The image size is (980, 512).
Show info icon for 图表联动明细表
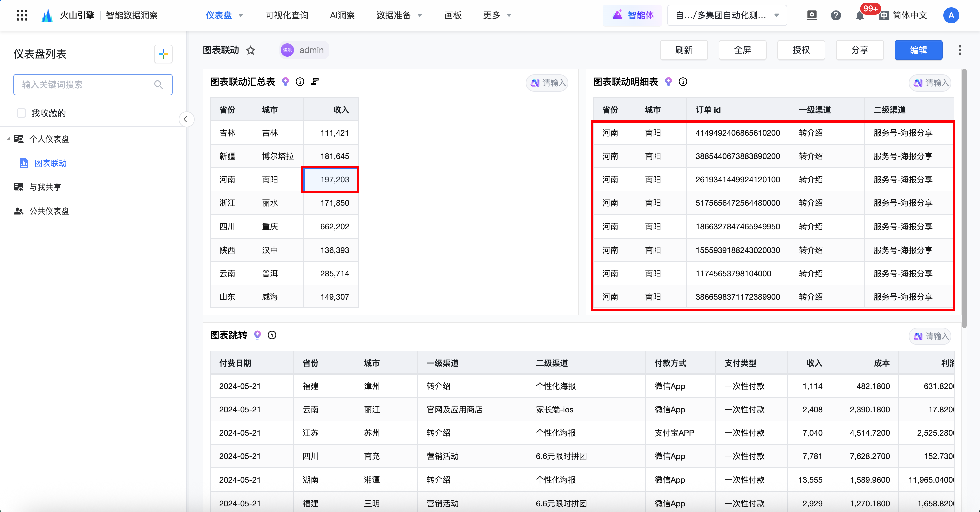click(683, 82)
